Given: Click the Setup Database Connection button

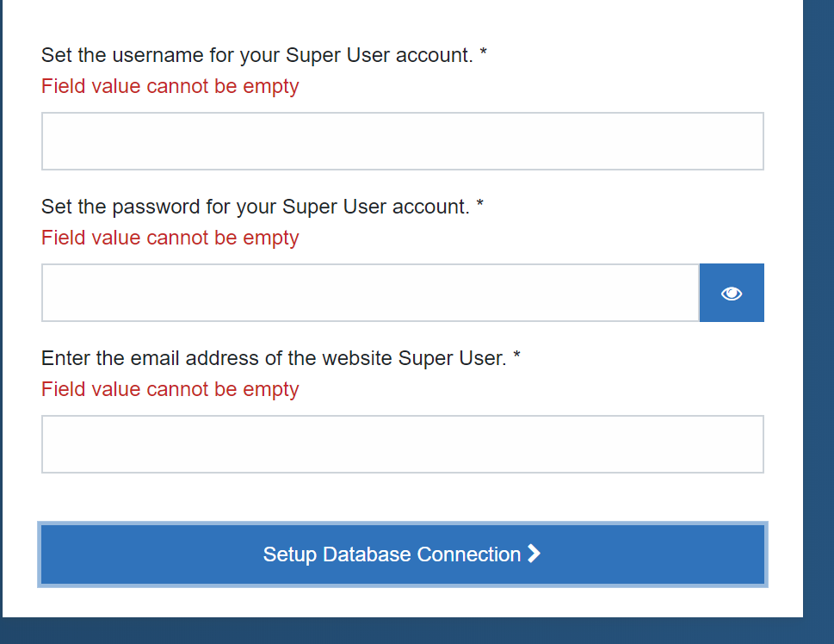Looking at the screenshot, I should (x=403, y=554).
